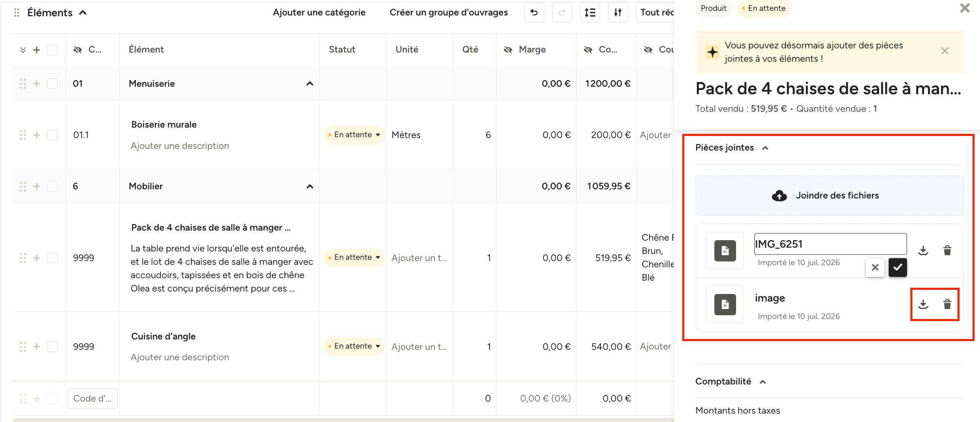Image resolution: width=980 pixels, height=422 pixels.
Task: Click the file icon of image attachment
Action: coord(725,304)
